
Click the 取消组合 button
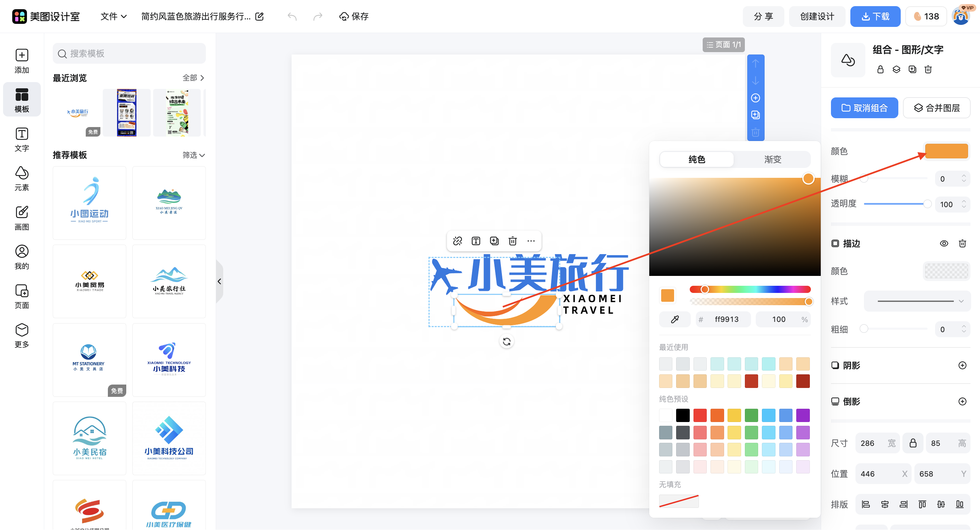click(864, 108)
